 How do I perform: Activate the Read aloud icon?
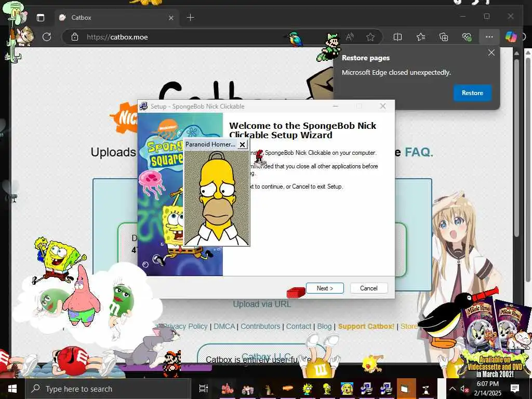350,37
